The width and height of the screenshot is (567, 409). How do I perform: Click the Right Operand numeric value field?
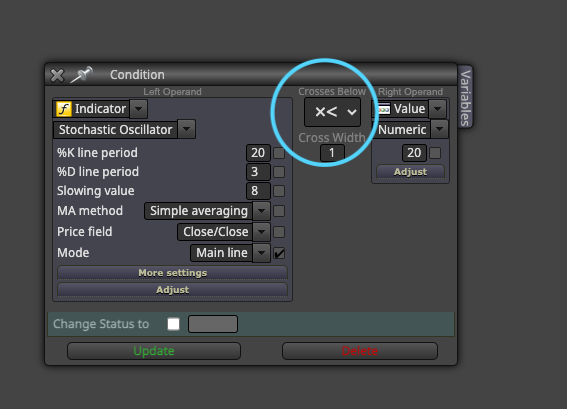[x=414, y=153]
